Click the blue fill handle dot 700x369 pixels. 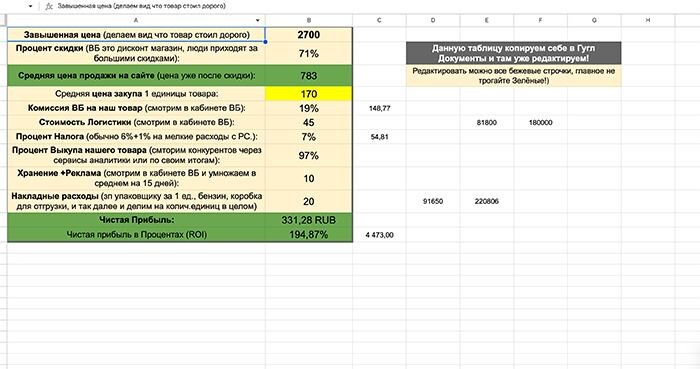265,42
